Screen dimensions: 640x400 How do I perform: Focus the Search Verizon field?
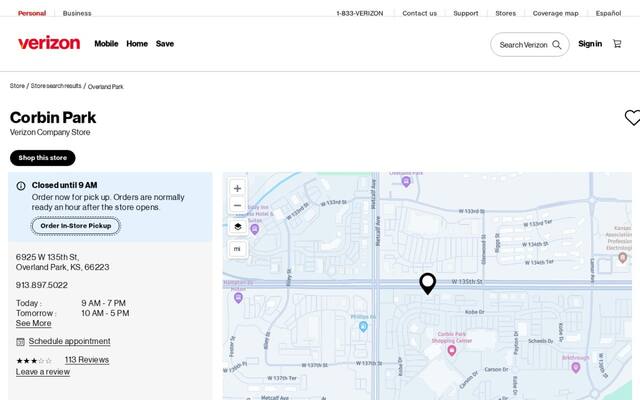(530, 44)
